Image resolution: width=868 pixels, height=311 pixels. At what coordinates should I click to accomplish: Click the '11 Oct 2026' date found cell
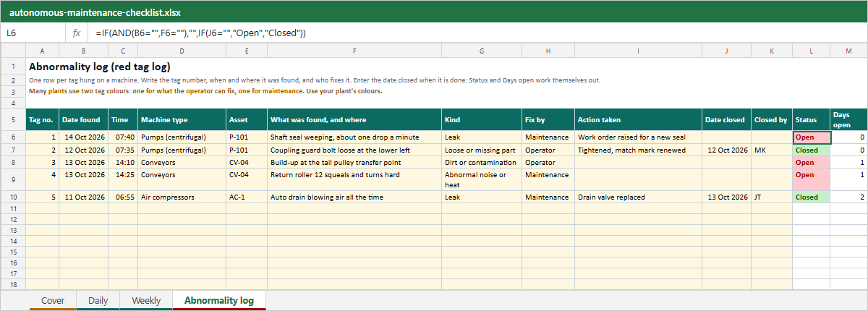click(83, 197)
